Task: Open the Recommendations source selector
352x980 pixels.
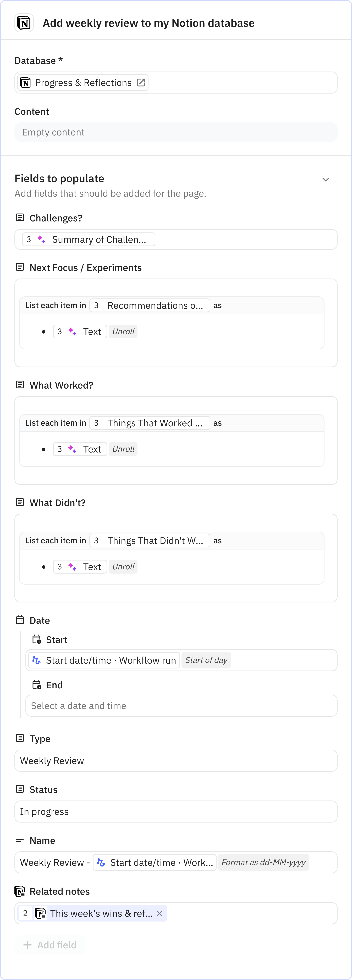Action: (150, 305)
